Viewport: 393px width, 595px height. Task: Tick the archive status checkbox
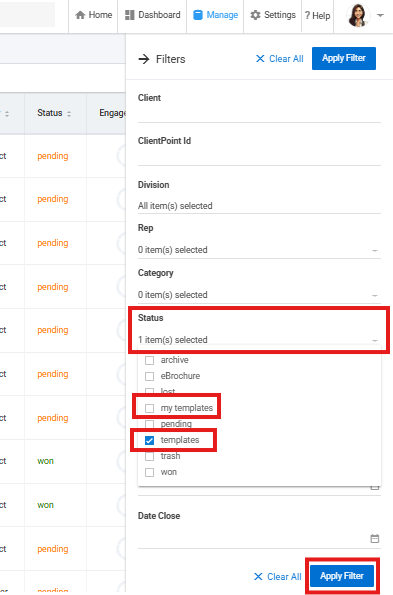(x=149, y=360)
